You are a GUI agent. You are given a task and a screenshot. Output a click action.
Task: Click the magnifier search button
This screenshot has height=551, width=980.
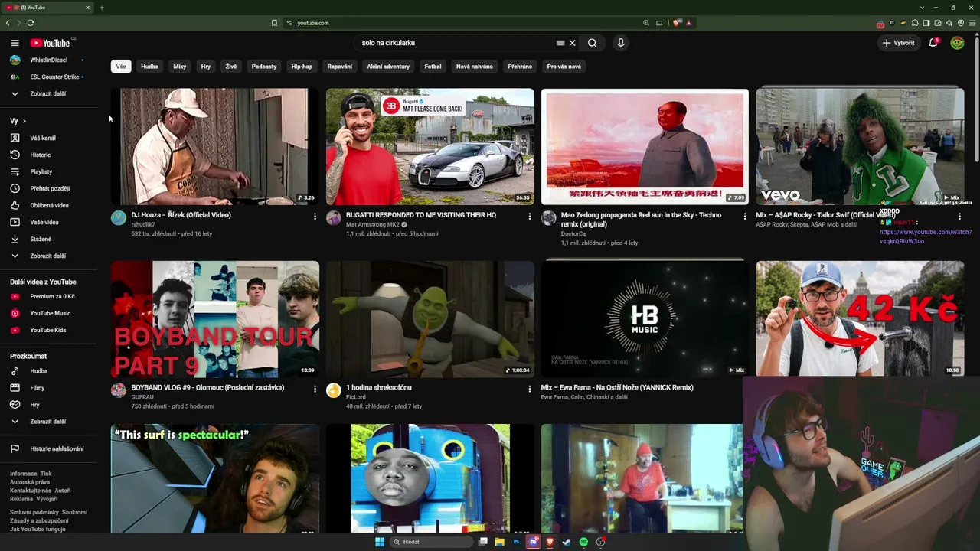pos(592,43)
